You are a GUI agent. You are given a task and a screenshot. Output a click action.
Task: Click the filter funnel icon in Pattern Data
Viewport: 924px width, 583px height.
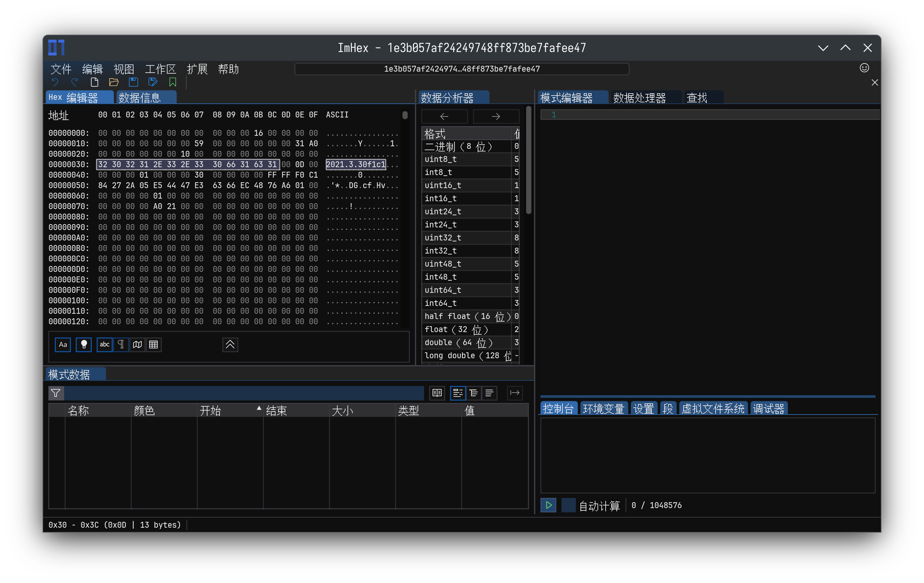pyautogui.click(x=56, y=393)
